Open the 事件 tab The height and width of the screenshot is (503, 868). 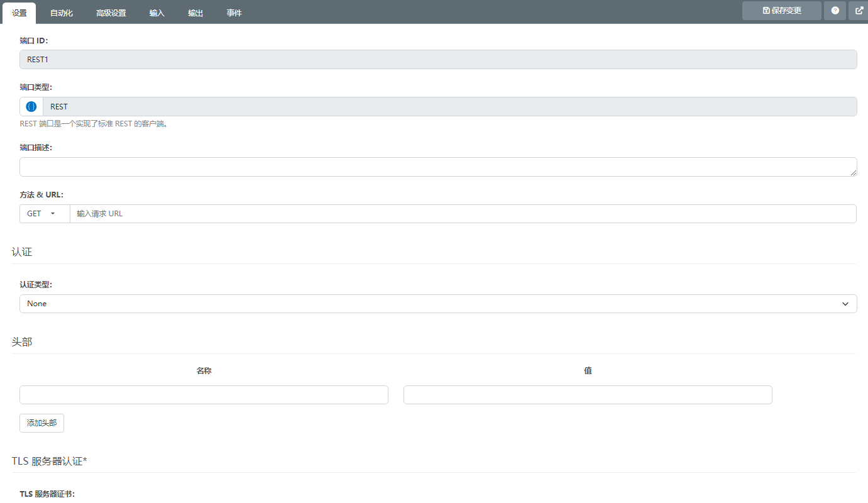coord(234,13)
